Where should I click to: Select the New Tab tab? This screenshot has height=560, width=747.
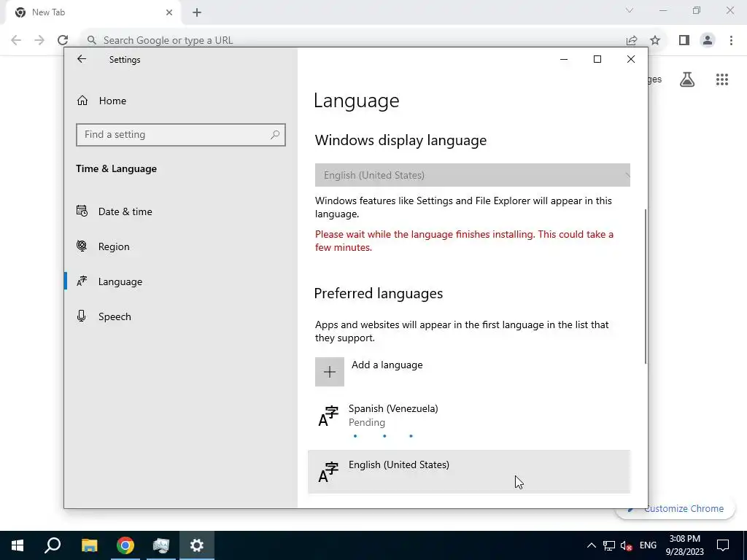[93, 12]
